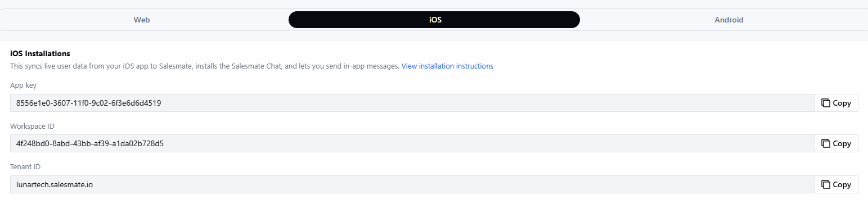Click the Workspace ID input field

(x=412, y=143)
